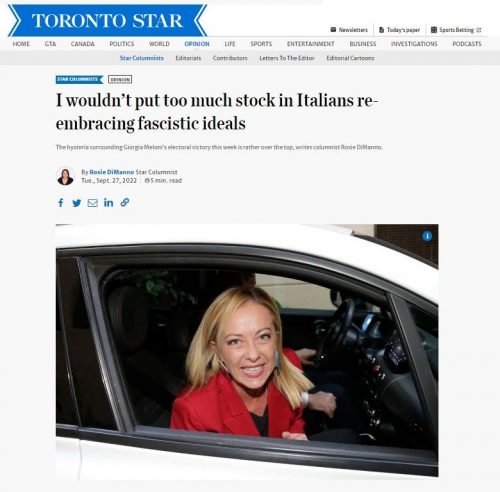Open Newsletters envelope link
This screenshot has height=492, width=500.
(349, 30)
